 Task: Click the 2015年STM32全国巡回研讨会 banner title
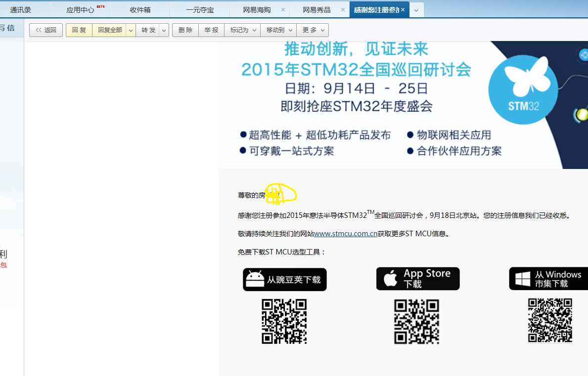pyautogui.click(x=356, y=70)
